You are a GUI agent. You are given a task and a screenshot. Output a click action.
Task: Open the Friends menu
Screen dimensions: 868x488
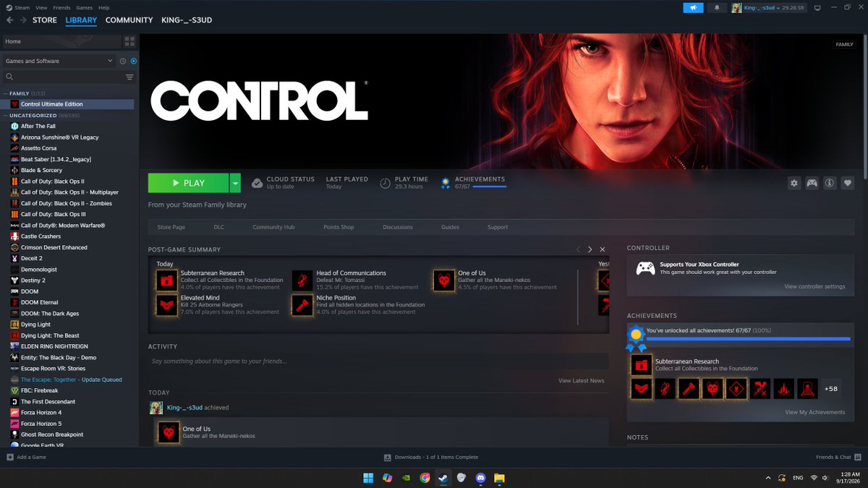[x=61, y=7]
